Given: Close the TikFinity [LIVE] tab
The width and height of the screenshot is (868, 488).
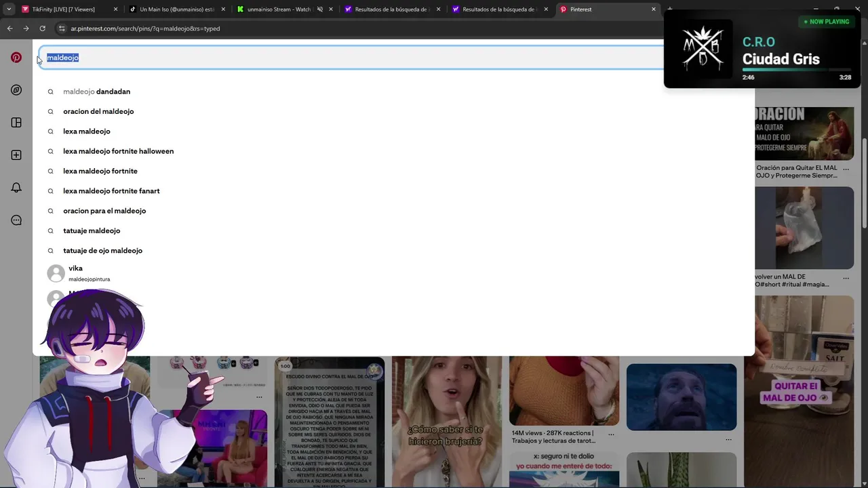Looking at the screenshot, I should (115, 9).
